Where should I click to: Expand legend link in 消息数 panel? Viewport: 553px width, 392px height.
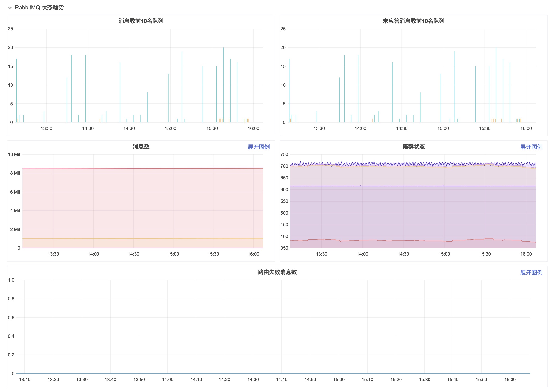(259, 147)
